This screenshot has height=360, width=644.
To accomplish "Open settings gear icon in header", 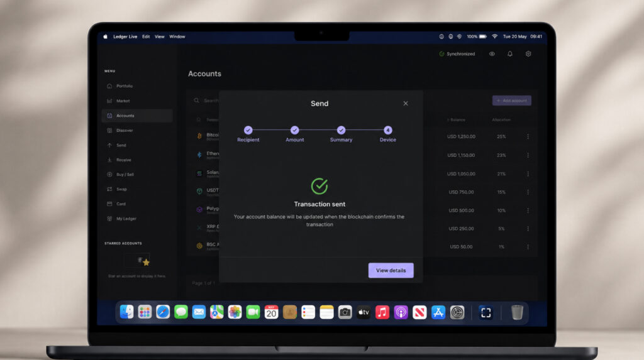I will pyautogui.click(x=528, y=54).
